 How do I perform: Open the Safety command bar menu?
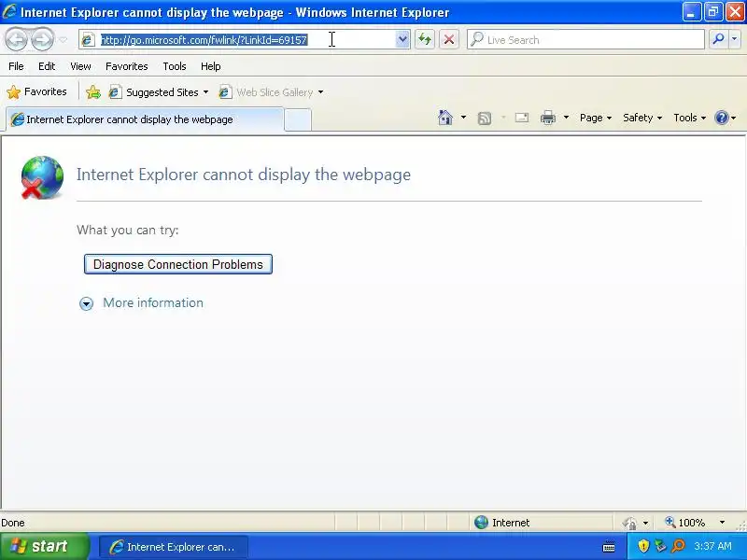(642, 118)
